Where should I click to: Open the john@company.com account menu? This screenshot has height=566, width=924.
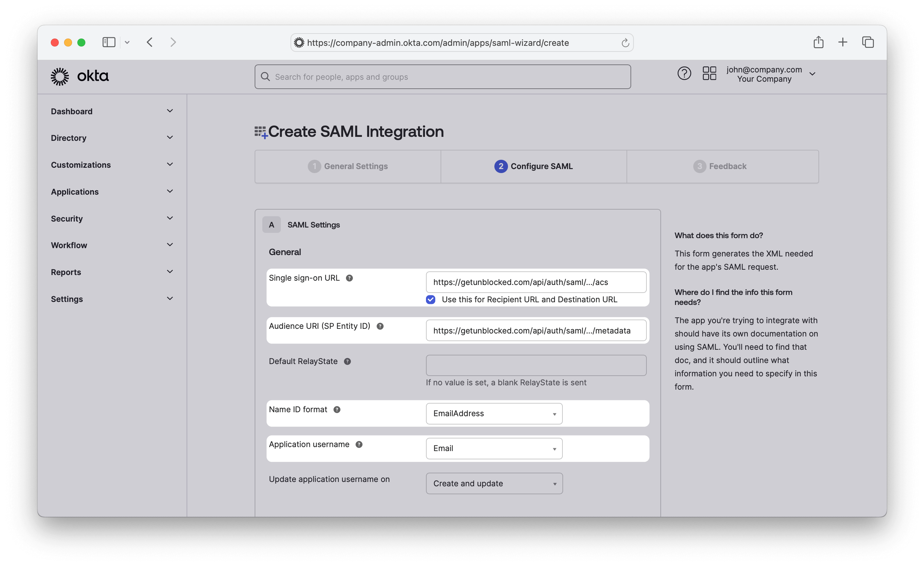(771, 74)
